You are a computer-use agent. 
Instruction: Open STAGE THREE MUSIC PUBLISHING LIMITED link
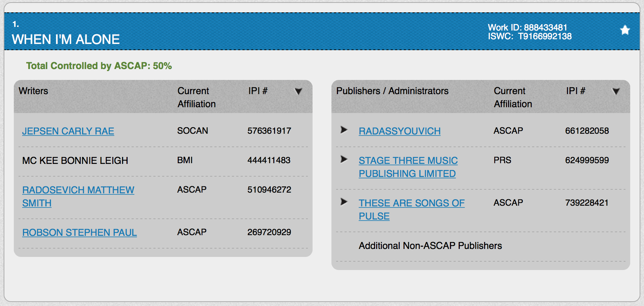pos(408,161)
